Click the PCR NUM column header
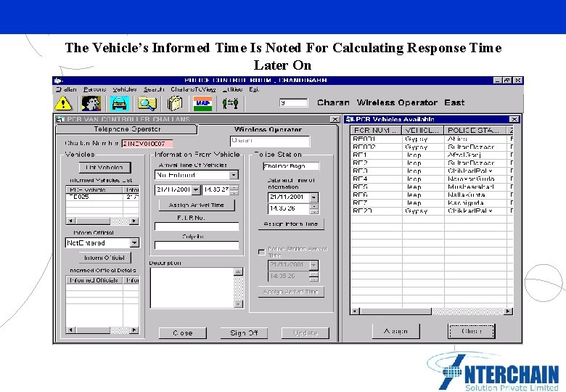The image size is (566, 392). (376, 131)
